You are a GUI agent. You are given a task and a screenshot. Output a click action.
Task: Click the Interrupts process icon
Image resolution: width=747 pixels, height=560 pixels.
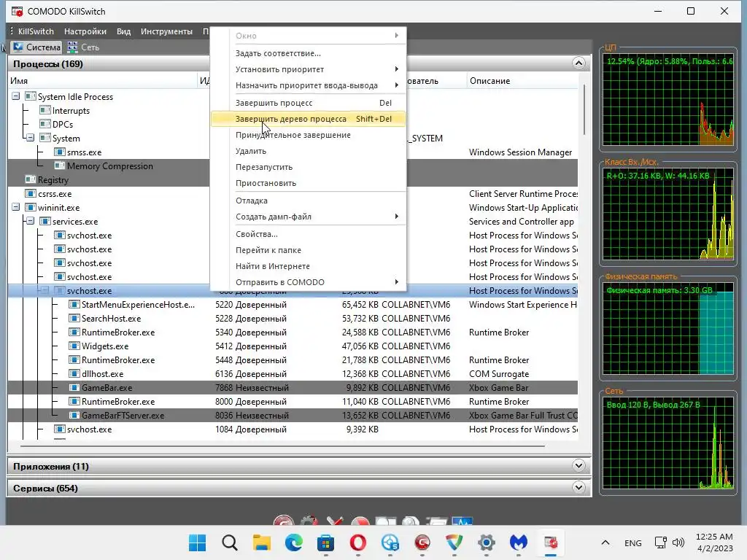(x=44, y=111)
